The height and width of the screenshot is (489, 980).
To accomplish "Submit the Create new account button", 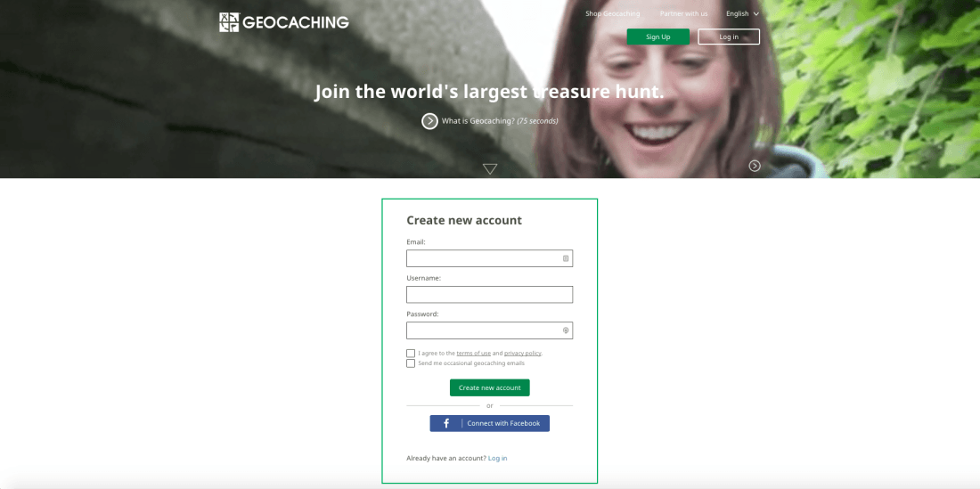I will tap(489, 387).
